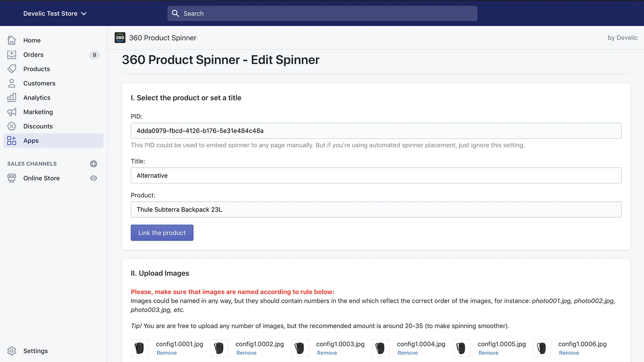The image size is (644, 362).
Task: Remove config1.0002.jpg image
Action: coord(246,353)
